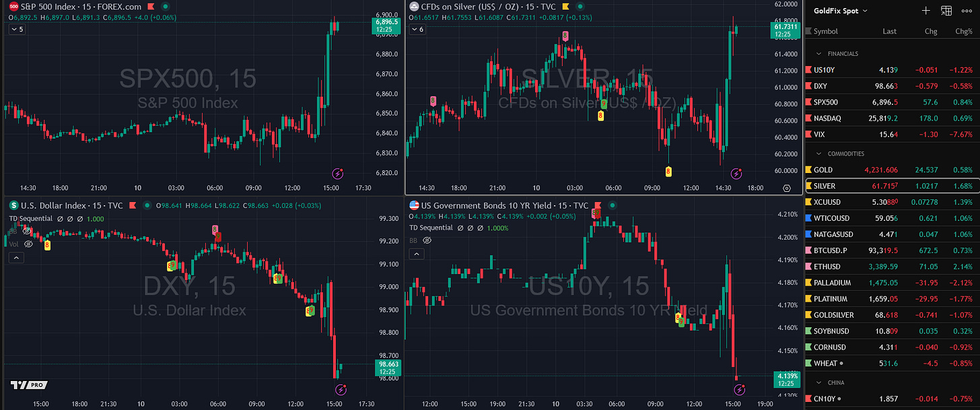Select BTCUSD.P row in watchlist
This screenshot has height=410, width=980.
click(x=892, y=250)
